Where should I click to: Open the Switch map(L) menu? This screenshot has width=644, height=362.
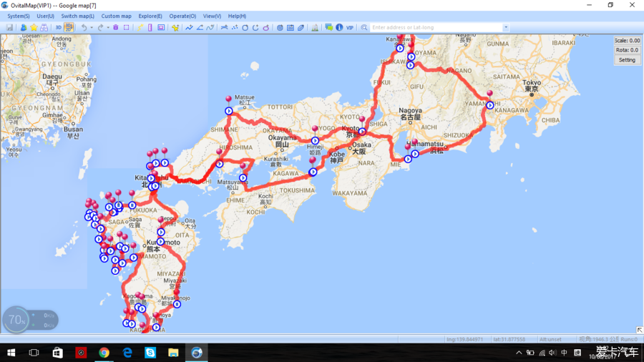point(77,16)
